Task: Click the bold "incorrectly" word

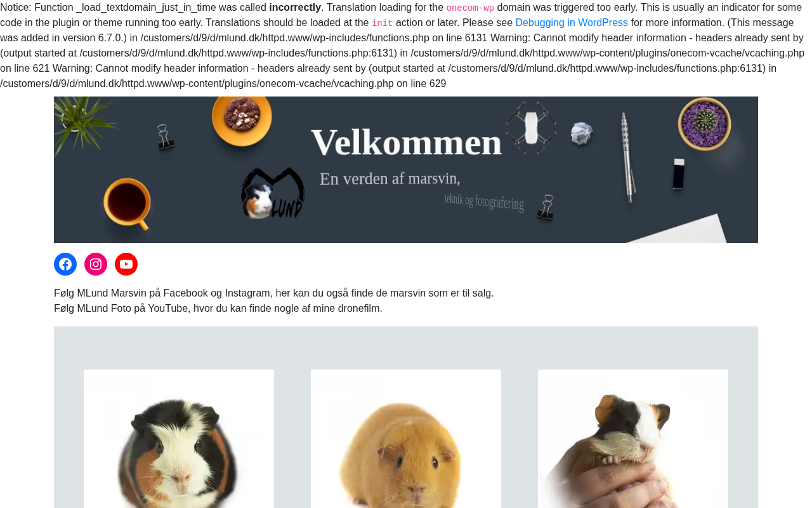Action: pos(295,8)
